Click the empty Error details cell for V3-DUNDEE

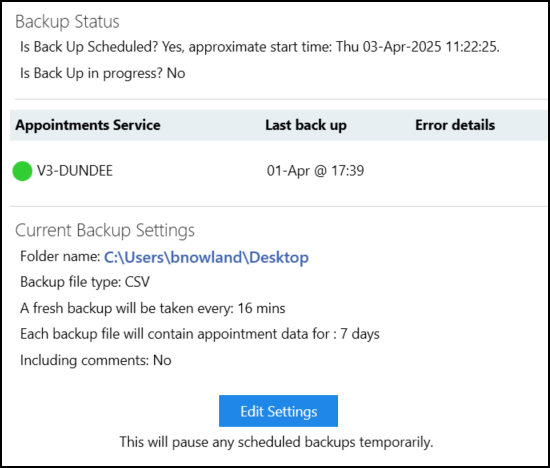[479, 171]
